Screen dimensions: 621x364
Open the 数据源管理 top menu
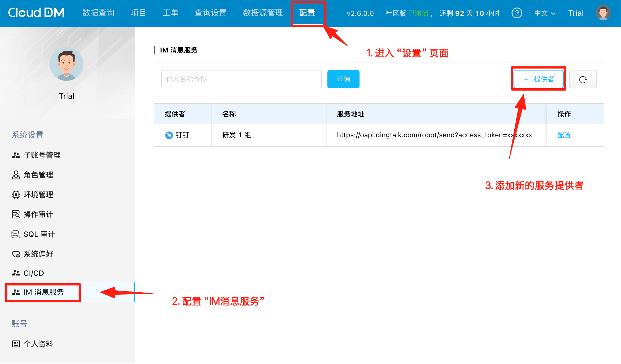[x=263, y=13]
